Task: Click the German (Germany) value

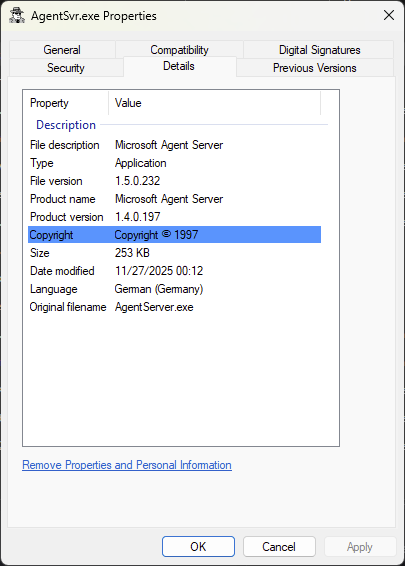Action: click(159, 289)
